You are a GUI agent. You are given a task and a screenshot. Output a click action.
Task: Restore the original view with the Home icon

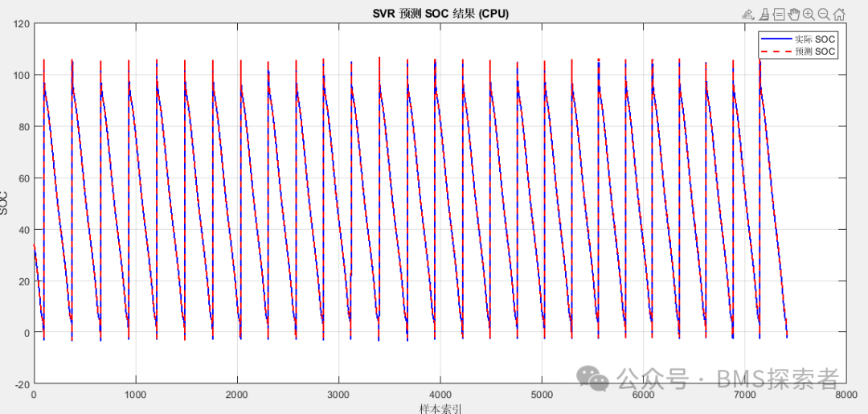tap(838, 14)
